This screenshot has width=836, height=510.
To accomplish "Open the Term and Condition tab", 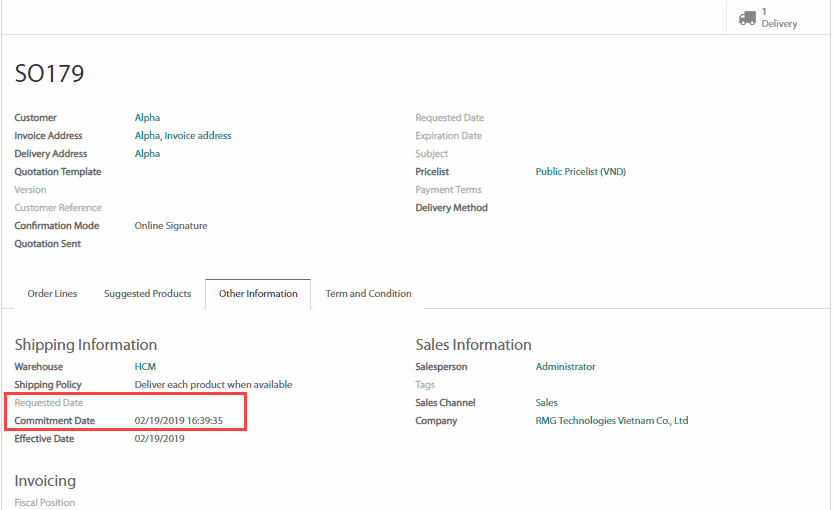I will click(368, 294).
